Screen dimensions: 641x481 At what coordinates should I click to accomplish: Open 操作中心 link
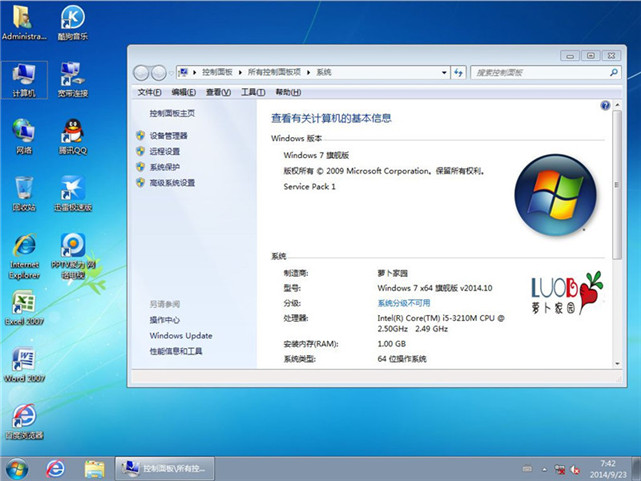coord(165,320)
